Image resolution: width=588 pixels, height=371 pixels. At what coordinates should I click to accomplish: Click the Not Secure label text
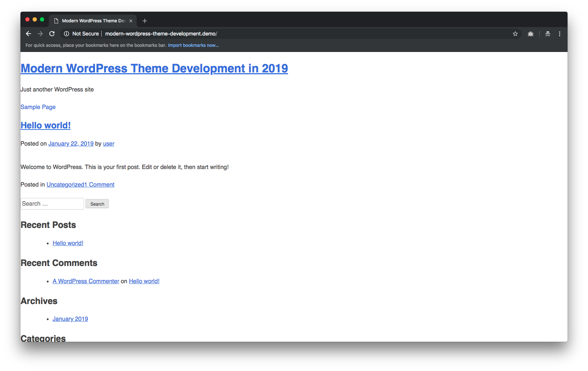click(x=86, y=34)
